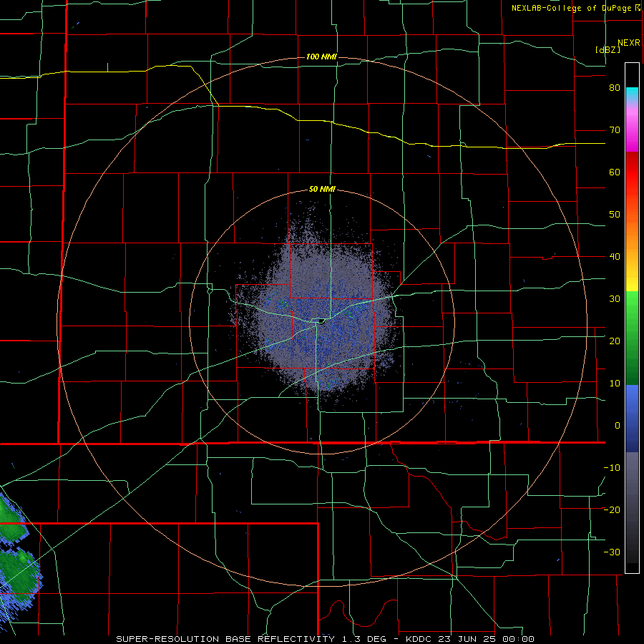Click the NEXLAB-College of DuPage watermark text
The image size is (644, 644).
[571, 8]
